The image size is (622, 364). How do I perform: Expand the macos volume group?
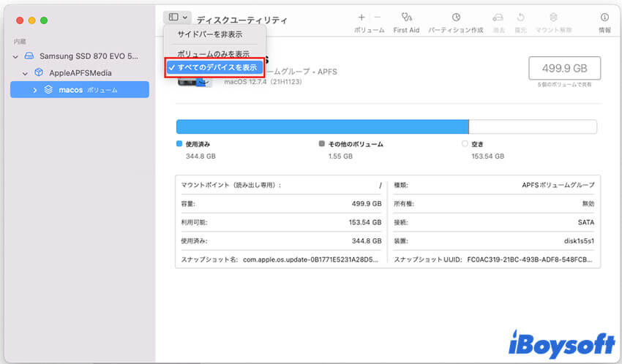point(35,91)
